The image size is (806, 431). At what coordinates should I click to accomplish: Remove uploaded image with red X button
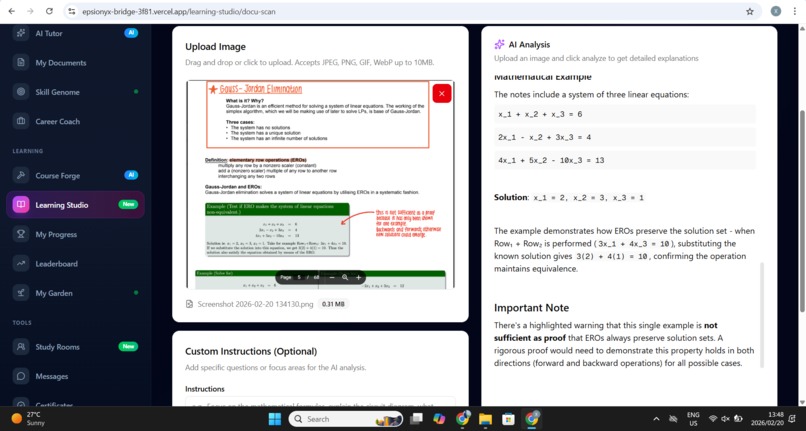point(442,94)
